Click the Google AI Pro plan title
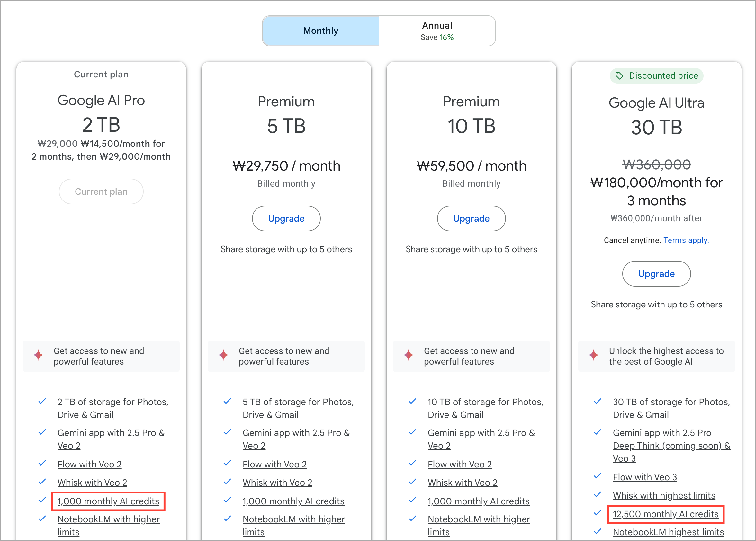756x541 pixels. point(101,100)
